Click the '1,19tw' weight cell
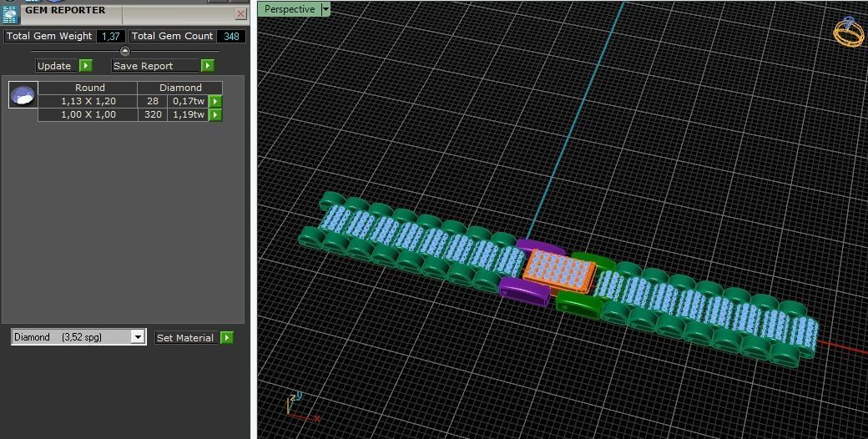Screen dimensions: 868x439 (x=189, y=114)
